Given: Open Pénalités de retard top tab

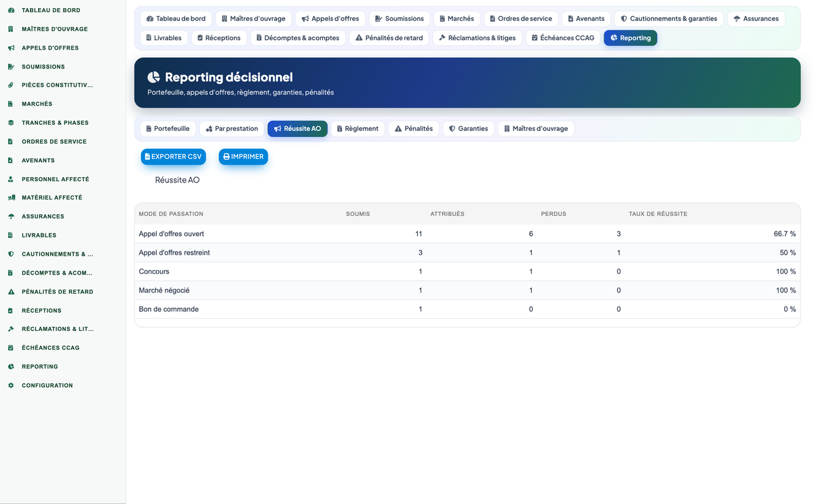Looking at the screenshot, I should [x=389, y=38].
